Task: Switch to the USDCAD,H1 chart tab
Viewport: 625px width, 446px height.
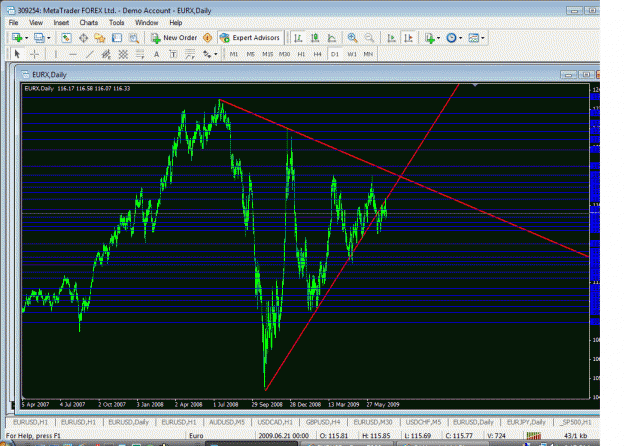Action: tap(275, 422)
